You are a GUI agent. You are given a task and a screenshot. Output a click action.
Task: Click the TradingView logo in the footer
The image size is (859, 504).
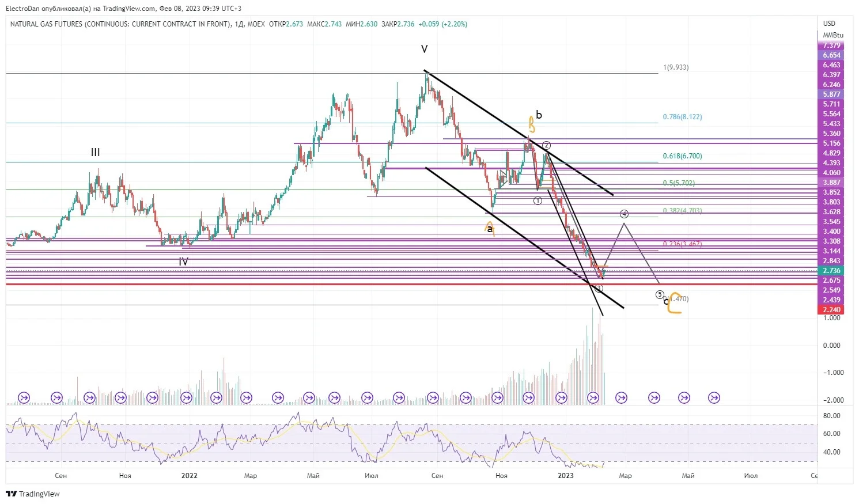[33, 494]
